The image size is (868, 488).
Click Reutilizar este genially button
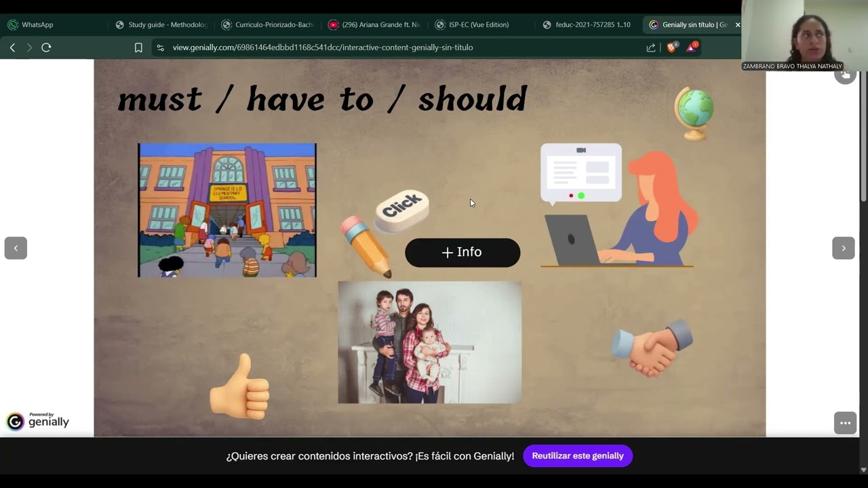tap(578, 456)
